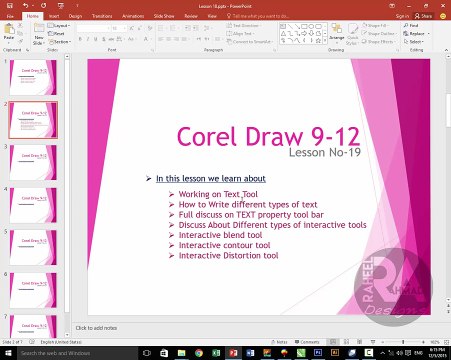Open the Layout dropdown
This screenshot has width=451, height=360.
pyautogui.click(x=59, y=25)
